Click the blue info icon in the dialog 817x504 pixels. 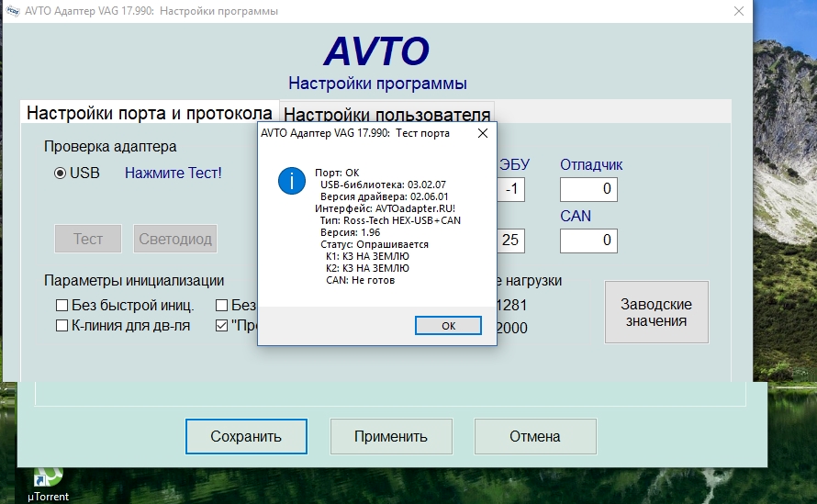coord(292,181)
